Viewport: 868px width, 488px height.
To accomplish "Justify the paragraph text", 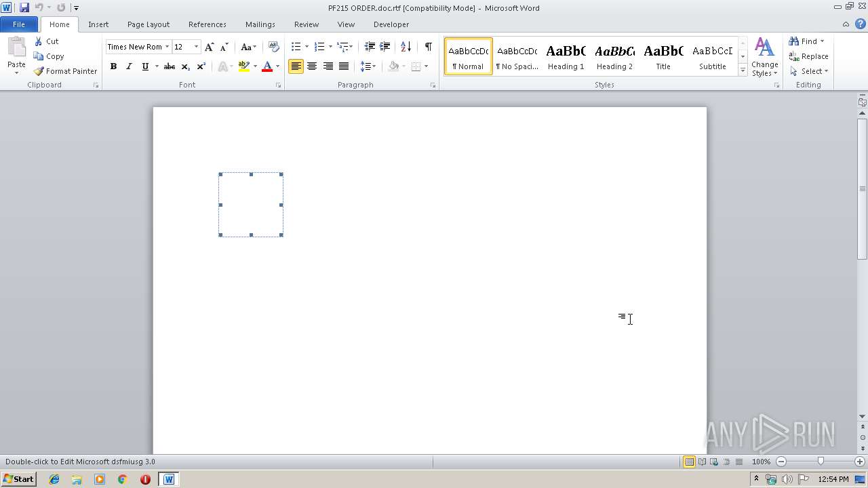I will pos(344,66).
